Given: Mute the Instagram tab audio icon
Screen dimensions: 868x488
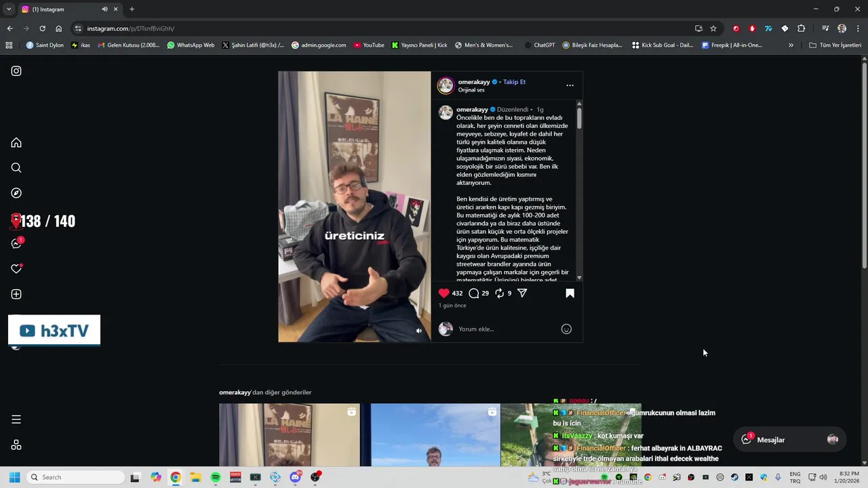Looking at the screenshot, I should (x=104, y=9).
